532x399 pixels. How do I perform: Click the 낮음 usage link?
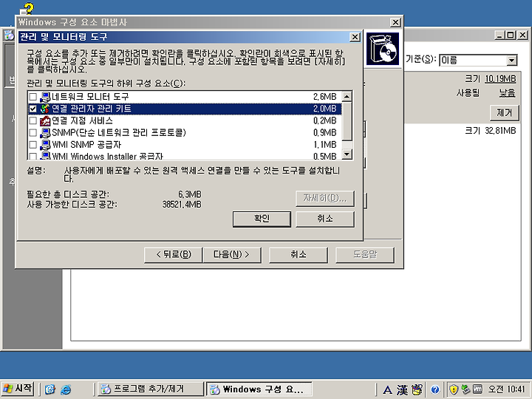[507, 93]
